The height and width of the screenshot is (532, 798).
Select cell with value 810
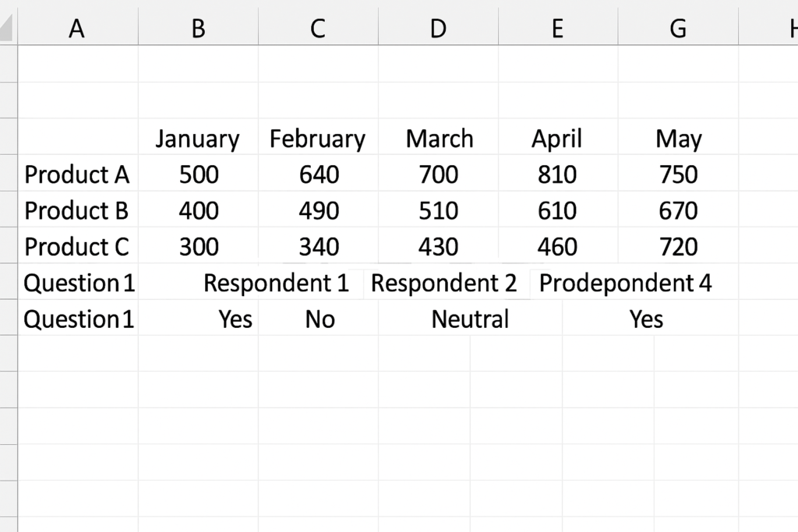pos(558,174)
